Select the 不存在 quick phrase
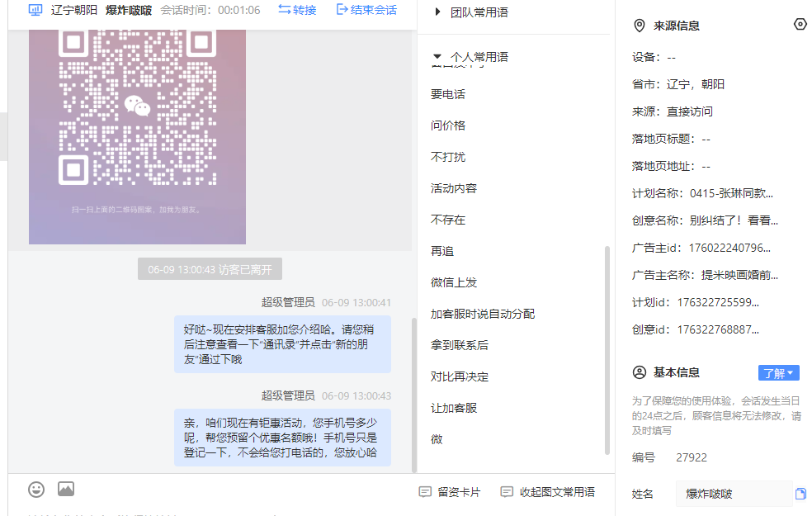This screenshot has width=812, height=516. (x=448, y=220)
